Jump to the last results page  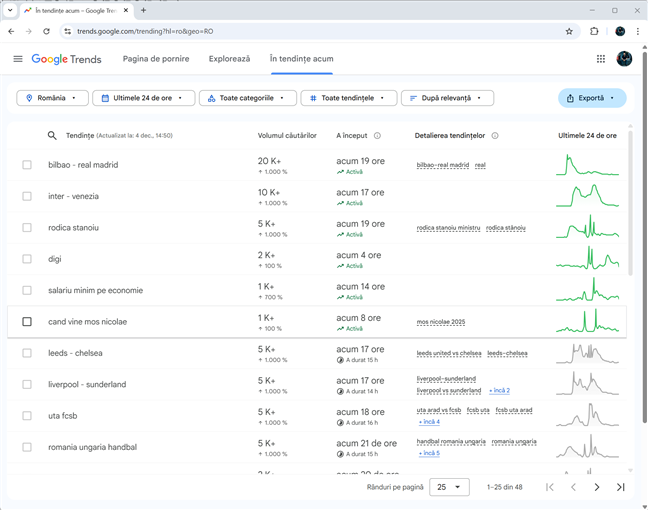point(620,487)
